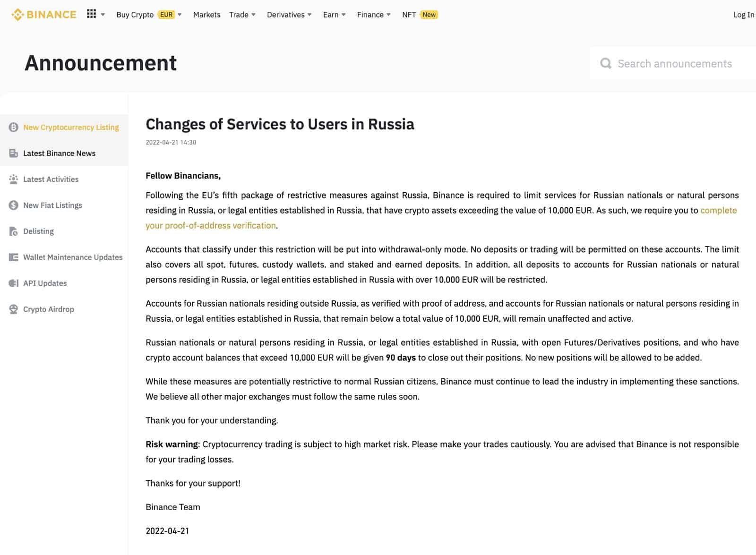756x555 pixels.
Task: Click the New Fiat Listings dollar icon
Action: coord(14,205)
